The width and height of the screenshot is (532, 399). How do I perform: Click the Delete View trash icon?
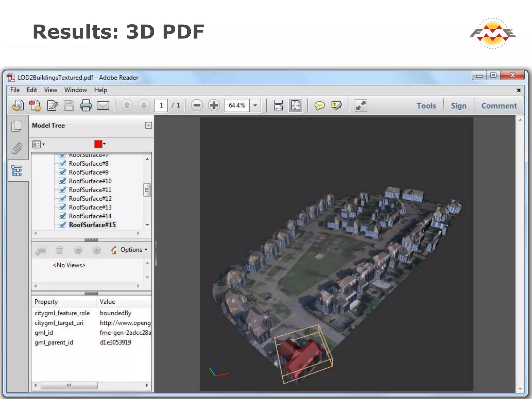(x=59, y=250)
